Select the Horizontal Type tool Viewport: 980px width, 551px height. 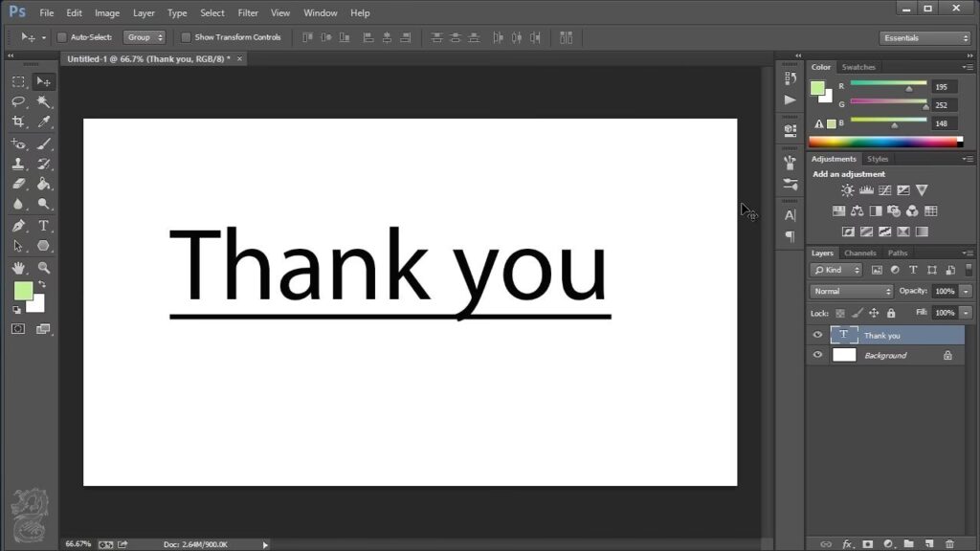pyautogui.click(x=43, y=226)
